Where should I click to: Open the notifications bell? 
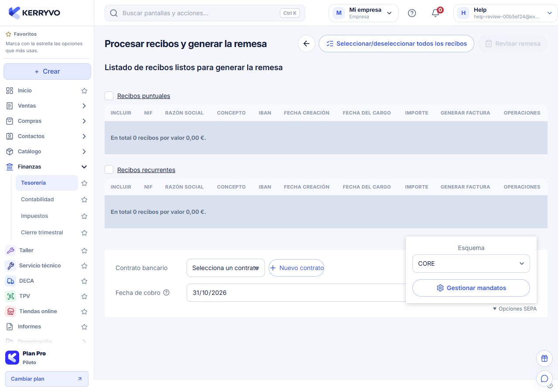[436, 13]
